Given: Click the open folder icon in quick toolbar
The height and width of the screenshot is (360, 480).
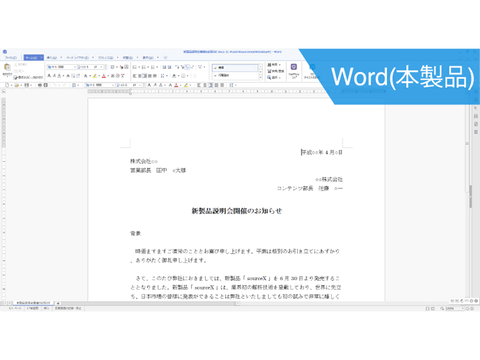Looking at the screenshot, I should point(17,85).
